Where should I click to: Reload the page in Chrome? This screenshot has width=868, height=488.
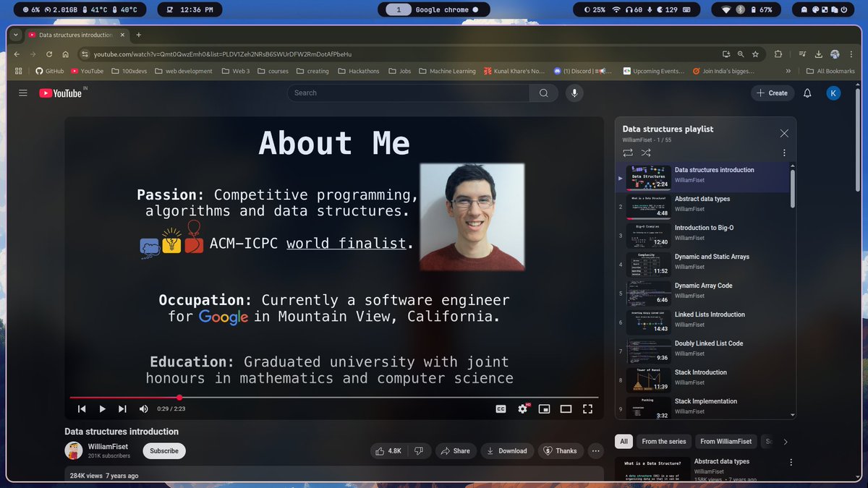[x=49, y=54]
